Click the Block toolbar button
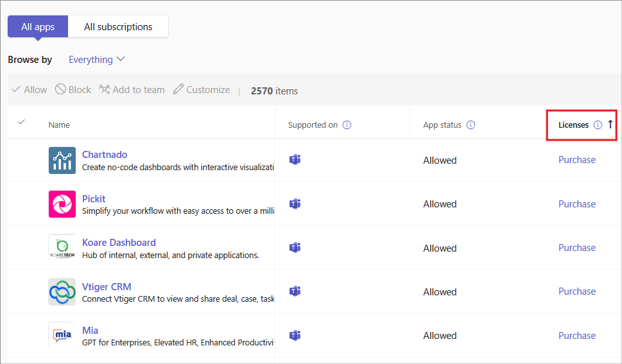 [x=73, y=90]
